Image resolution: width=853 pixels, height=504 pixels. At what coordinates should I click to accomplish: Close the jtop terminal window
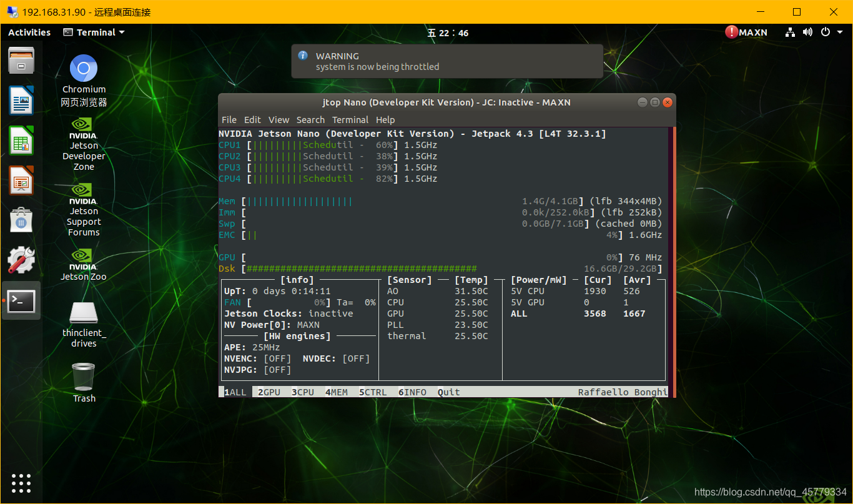pyautogui.click(x=668, y=102)
